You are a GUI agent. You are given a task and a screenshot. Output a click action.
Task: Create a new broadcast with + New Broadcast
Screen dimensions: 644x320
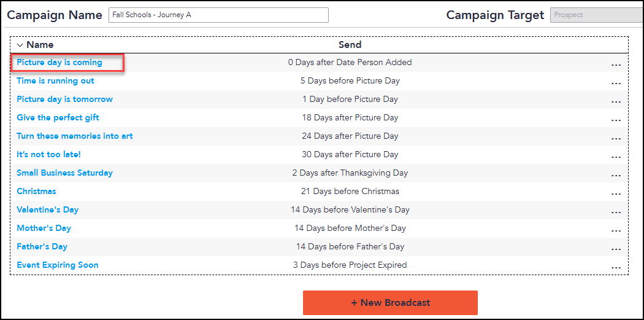[x=390, y=303]
